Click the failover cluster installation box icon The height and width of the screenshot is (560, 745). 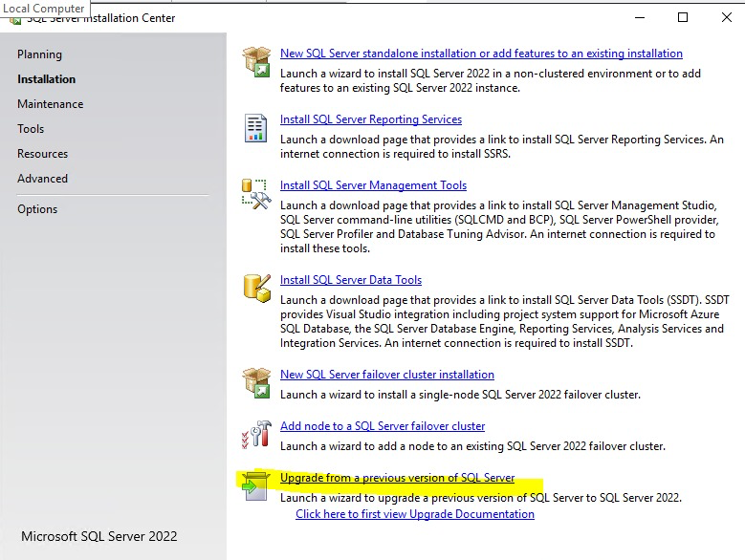pyautogui.click(x=256, y=382)
